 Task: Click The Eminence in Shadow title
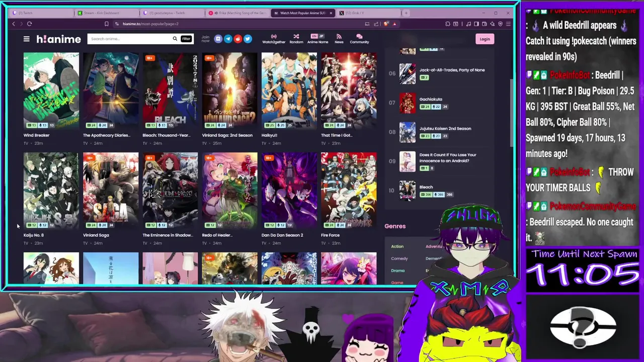click(168, 235)
